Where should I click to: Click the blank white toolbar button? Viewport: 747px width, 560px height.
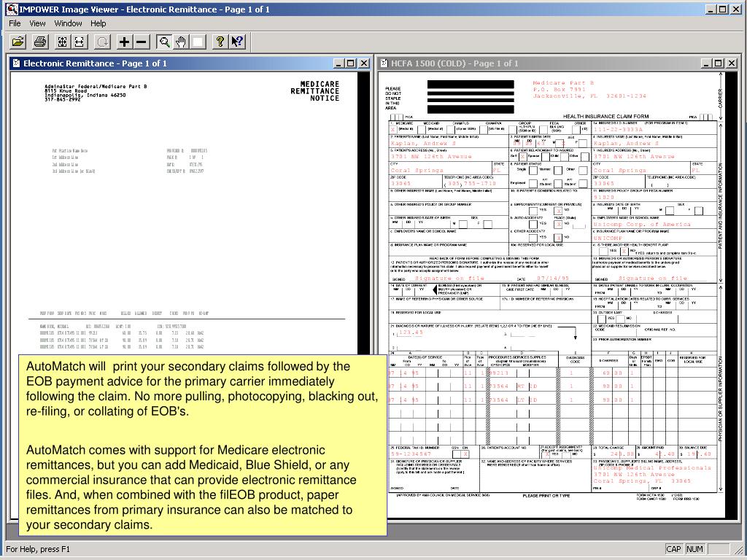point(198,42)
